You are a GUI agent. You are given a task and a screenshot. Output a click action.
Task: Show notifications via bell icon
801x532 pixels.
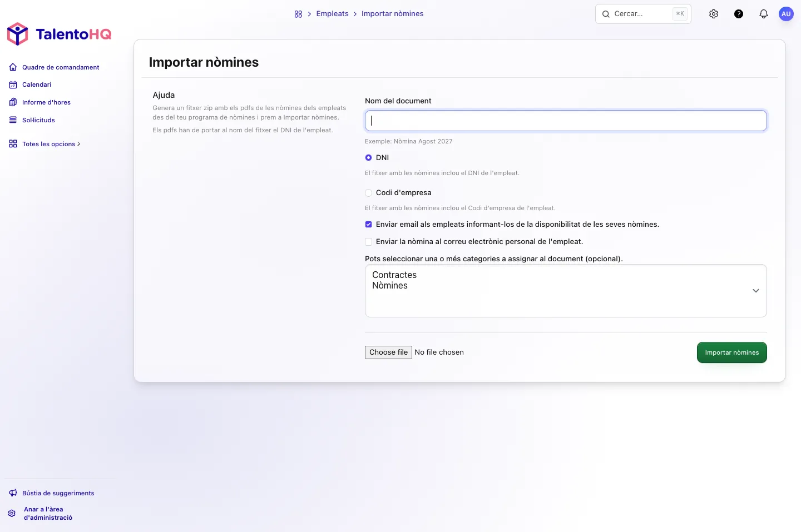[764, 14]
